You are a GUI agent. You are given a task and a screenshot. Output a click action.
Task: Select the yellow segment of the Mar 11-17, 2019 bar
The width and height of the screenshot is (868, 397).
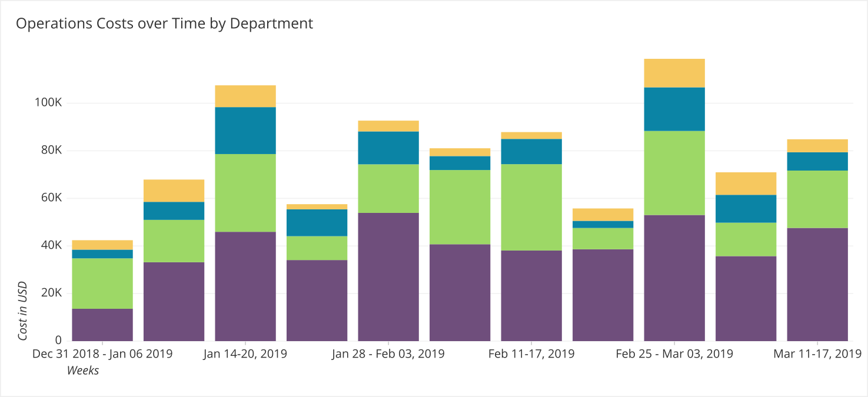click(x=817, y=146)
